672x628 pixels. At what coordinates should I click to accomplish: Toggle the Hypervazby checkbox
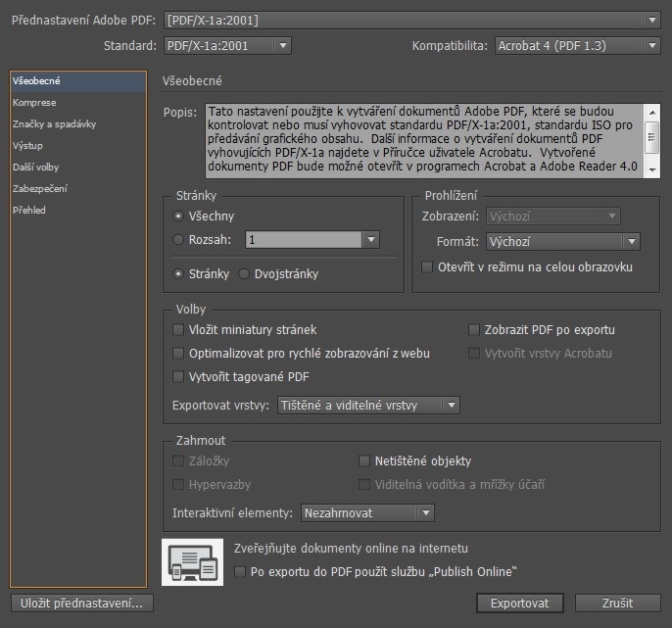click(178, 484)
